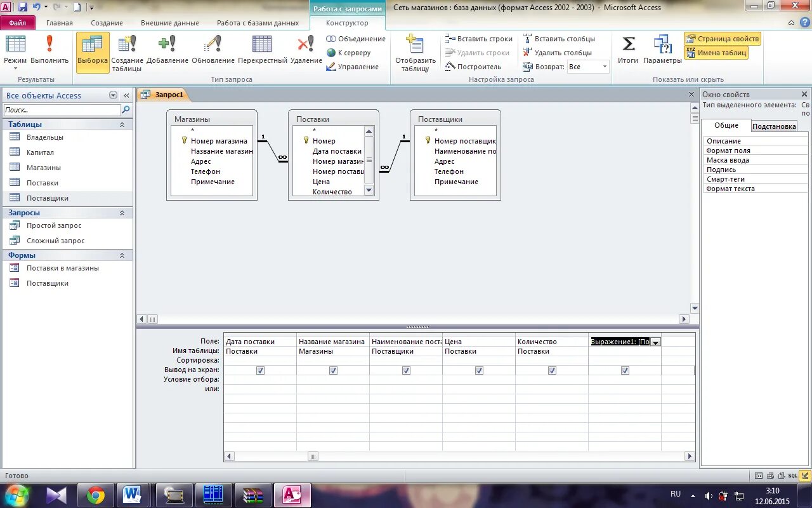812x508 pixels.
Task: Click the Undo quick access icon
Action: [36, 7]
